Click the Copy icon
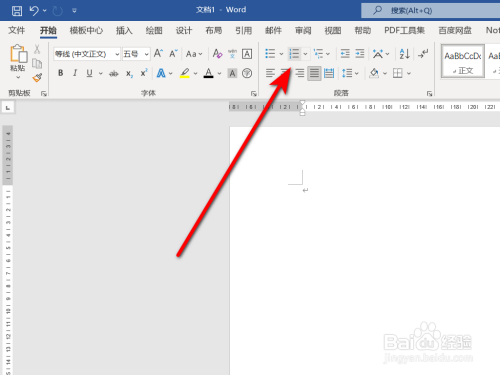Image resolution: width=500 pixels, height=375 pixels. [37, 63]
